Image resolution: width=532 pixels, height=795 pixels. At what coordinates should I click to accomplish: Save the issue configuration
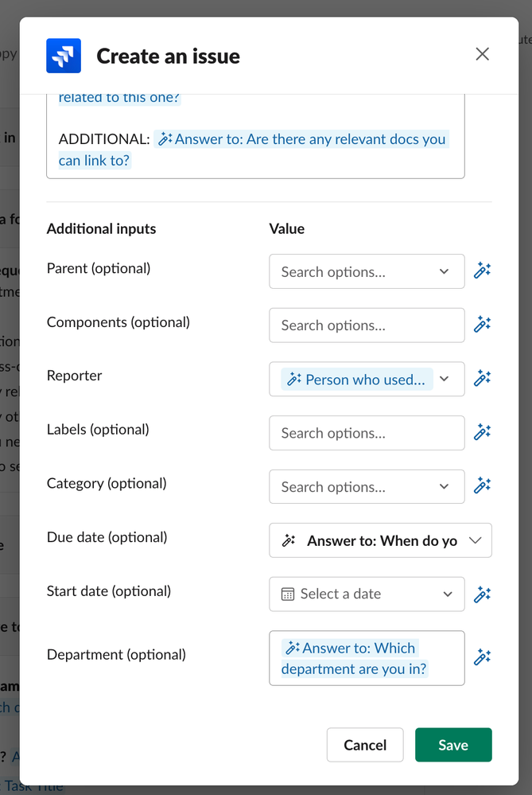pos(453,745)
